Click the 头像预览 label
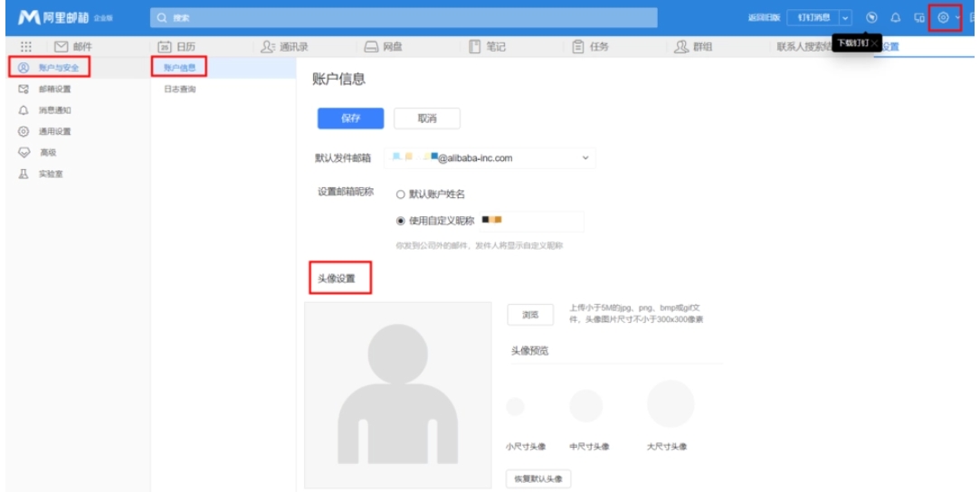The image size is (980, 492). [x=530, y=351]
